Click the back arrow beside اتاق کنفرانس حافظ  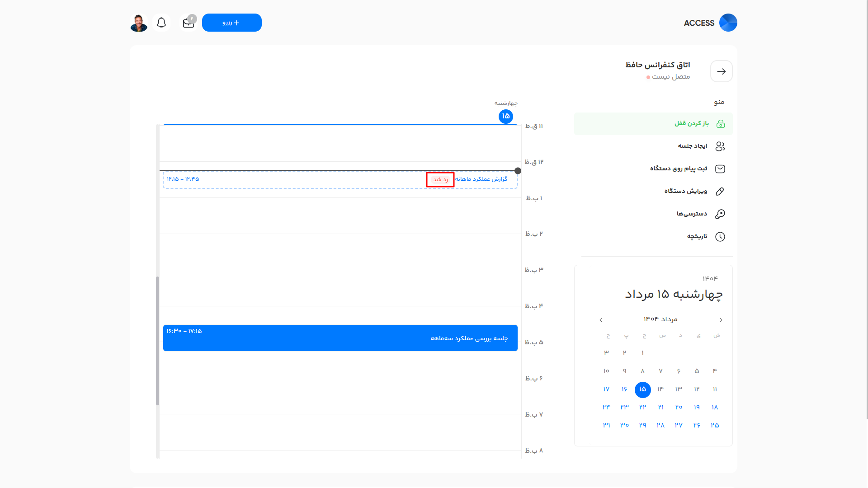tap(721, 71)
